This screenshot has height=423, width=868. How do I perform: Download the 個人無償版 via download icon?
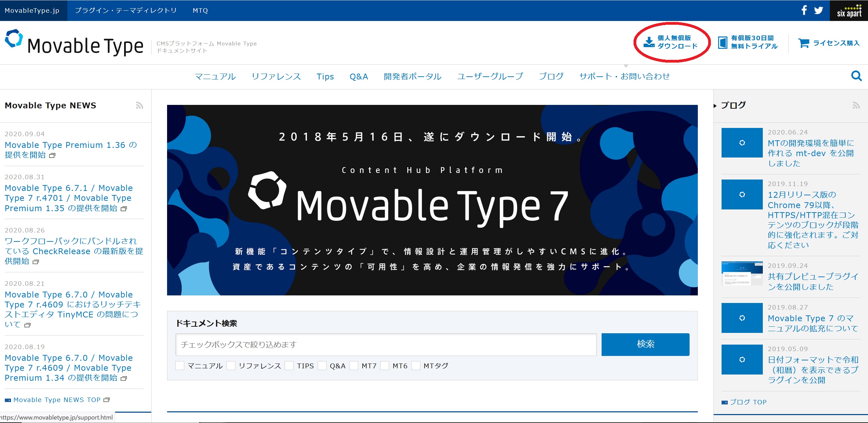click(649, 42)
